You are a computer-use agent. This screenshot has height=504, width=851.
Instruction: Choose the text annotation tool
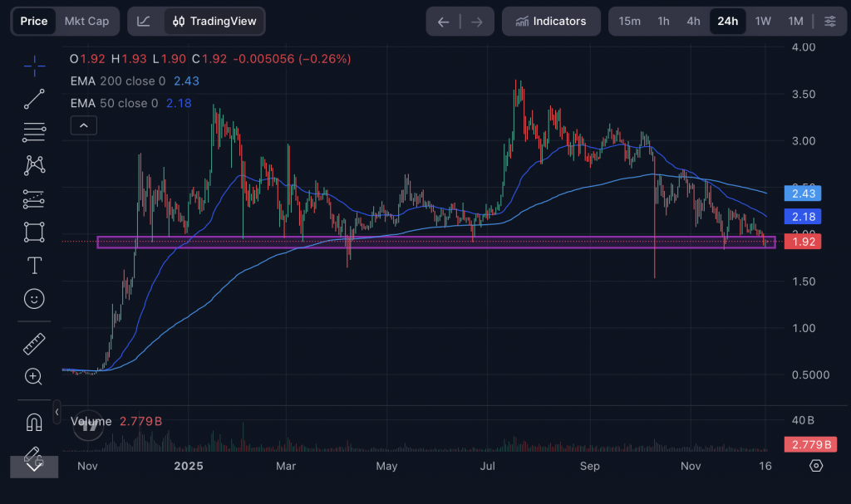click(x=34, y=266)
